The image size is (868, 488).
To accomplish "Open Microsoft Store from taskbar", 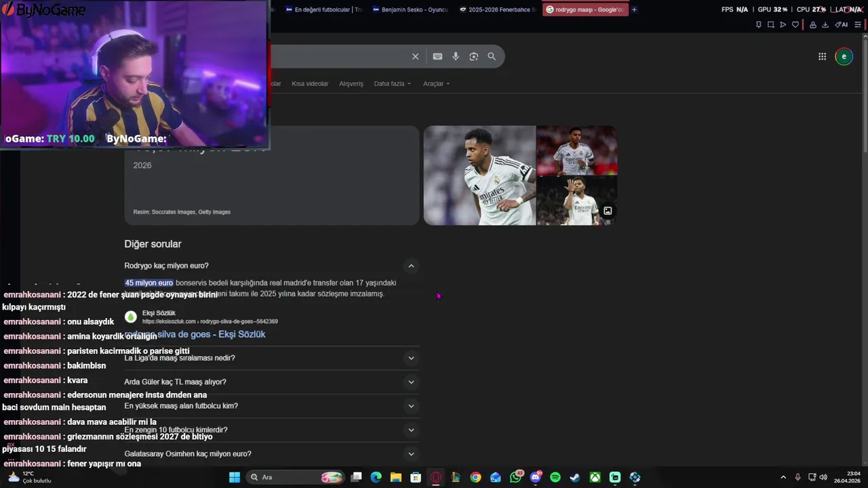I will (x=416, y=477).
